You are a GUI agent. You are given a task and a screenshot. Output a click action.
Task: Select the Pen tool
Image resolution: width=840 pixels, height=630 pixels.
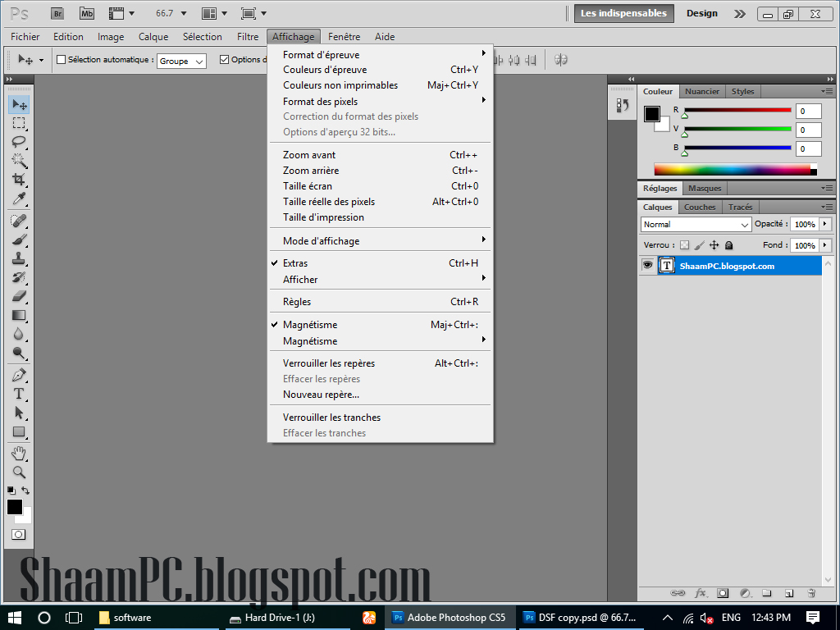pyautogui.click(x=18, y=375)
